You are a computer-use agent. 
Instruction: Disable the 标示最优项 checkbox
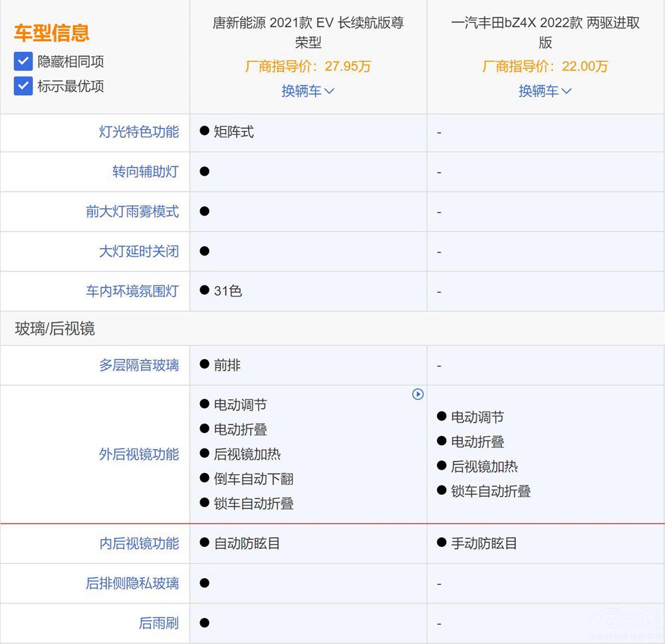point(23,86)
